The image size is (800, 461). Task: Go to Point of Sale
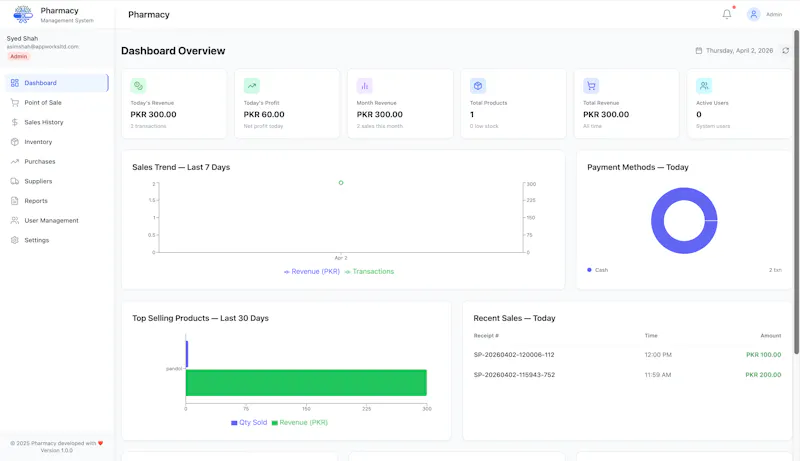click(57, 103)
